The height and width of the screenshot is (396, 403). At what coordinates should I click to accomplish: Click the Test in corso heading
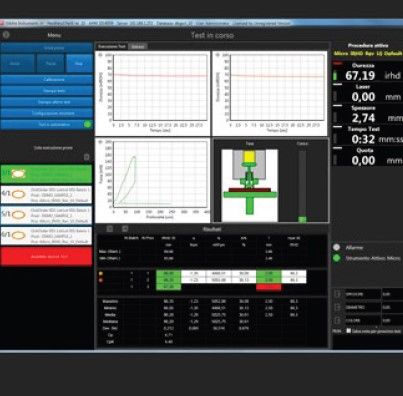tap(212, 35)
